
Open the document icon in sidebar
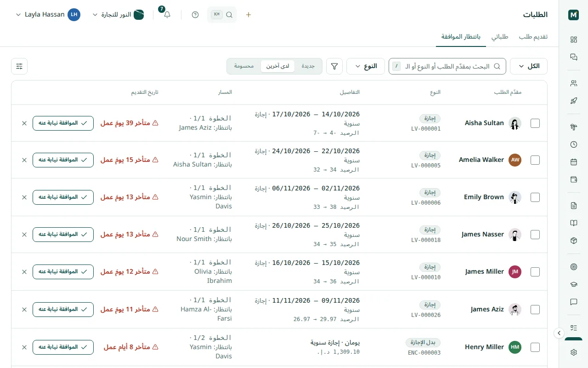[x=573, y=206]
